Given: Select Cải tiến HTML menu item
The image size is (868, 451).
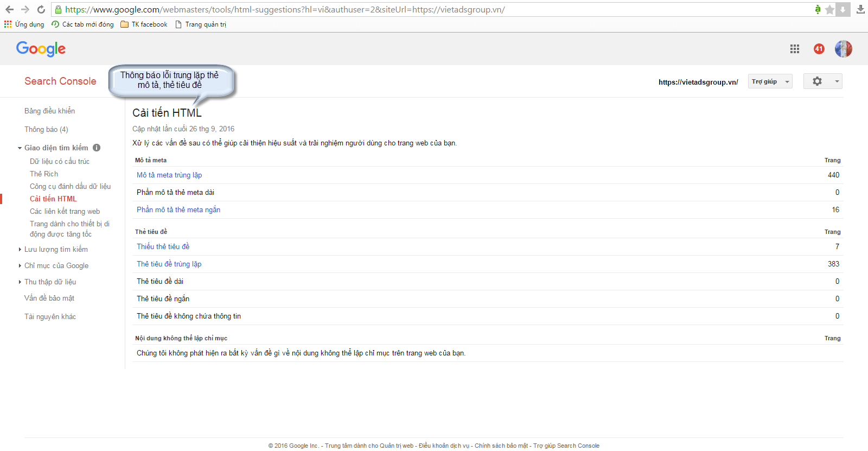Looking at the screenshot, I should click(53, 199).
